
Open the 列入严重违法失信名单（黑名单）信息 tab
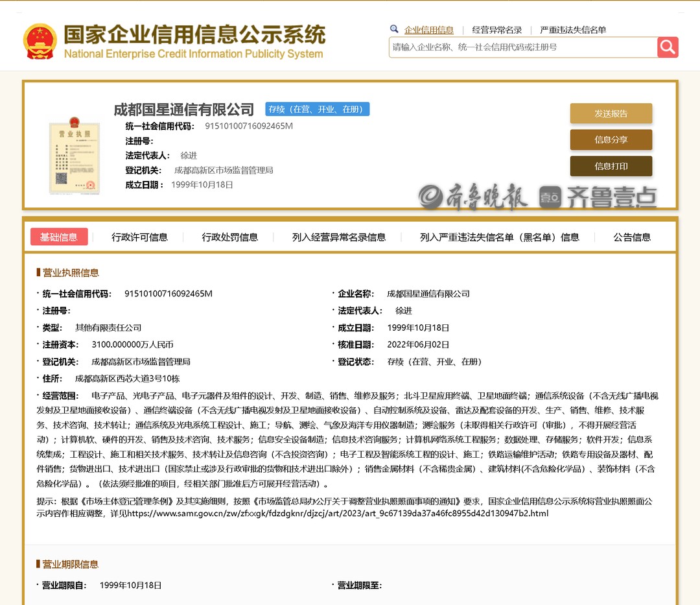[499, 237]
